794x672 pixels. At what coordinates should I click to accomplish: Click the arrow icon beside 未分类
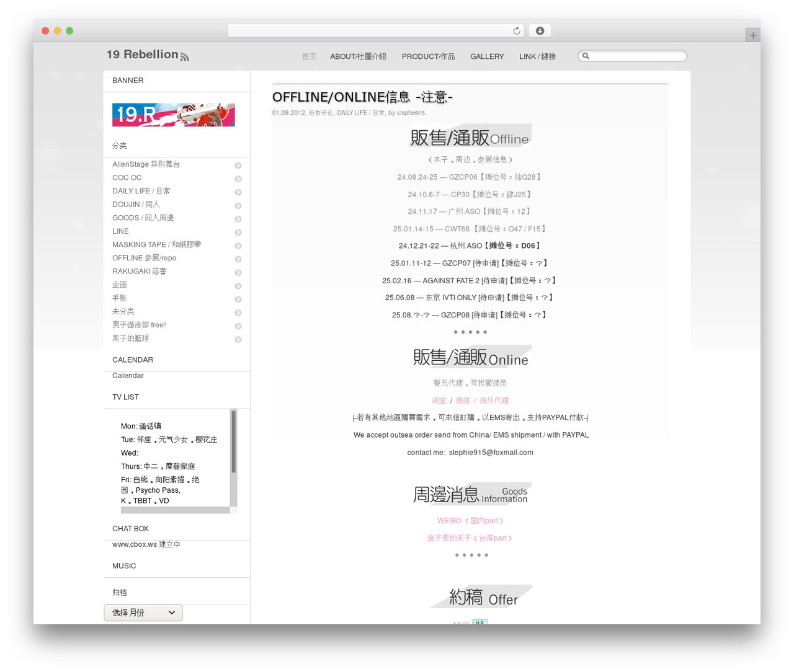coord(238,313)
